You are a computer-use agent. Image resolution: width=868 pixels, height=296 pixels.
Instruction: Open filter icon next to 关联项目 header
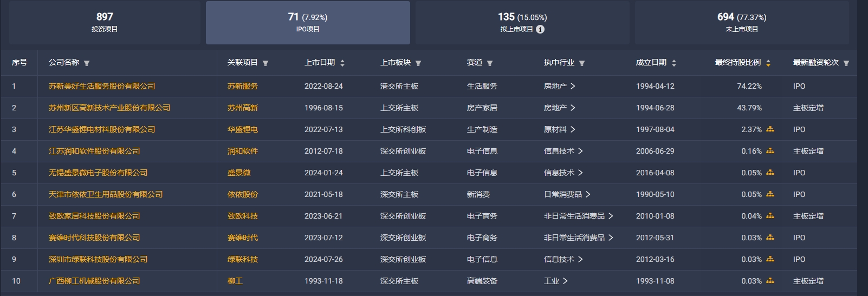click(265, 63)
